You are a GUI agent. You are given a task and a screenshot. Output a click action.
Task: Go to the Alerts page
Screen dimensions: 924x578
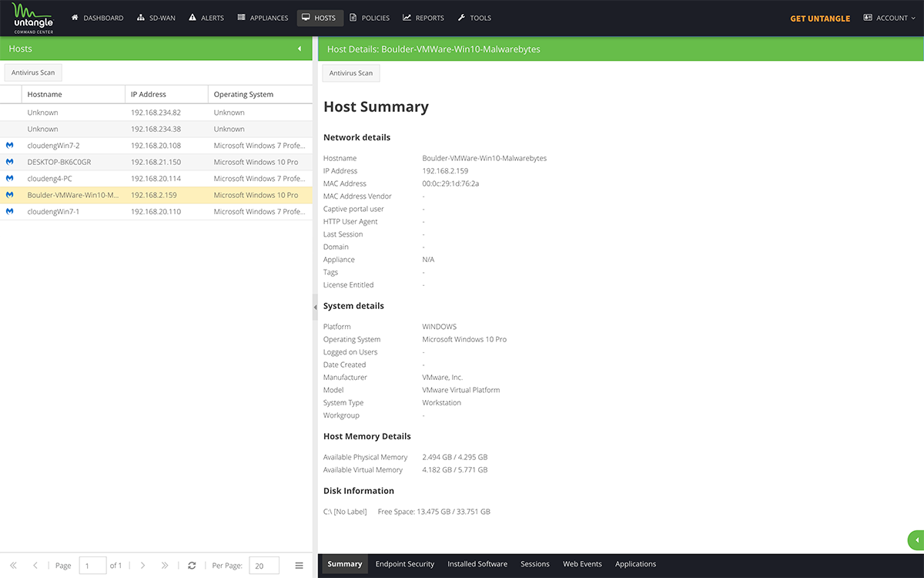coord(206,18)
